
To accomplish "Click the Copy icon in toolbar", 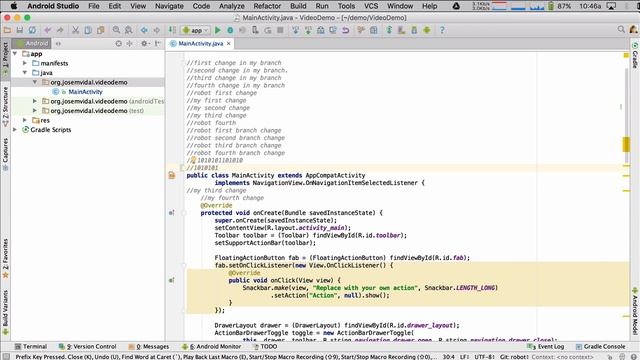I will click(88, 30).
